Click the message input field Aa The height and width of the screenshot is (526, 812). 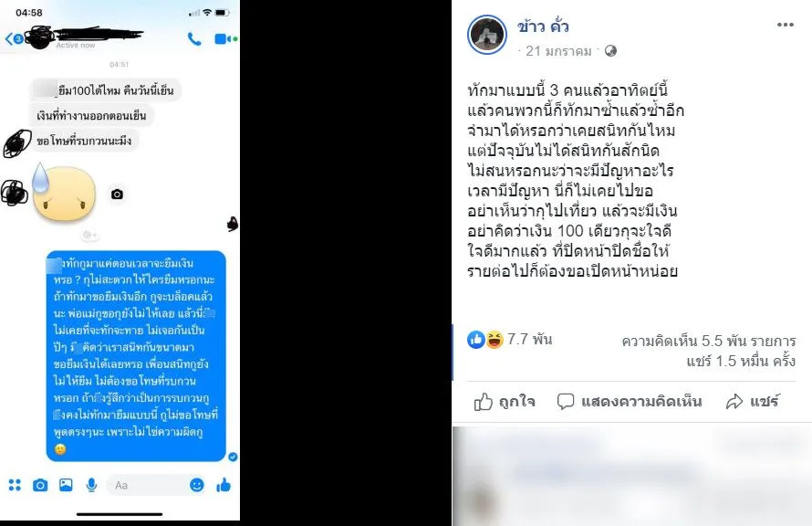146,485
